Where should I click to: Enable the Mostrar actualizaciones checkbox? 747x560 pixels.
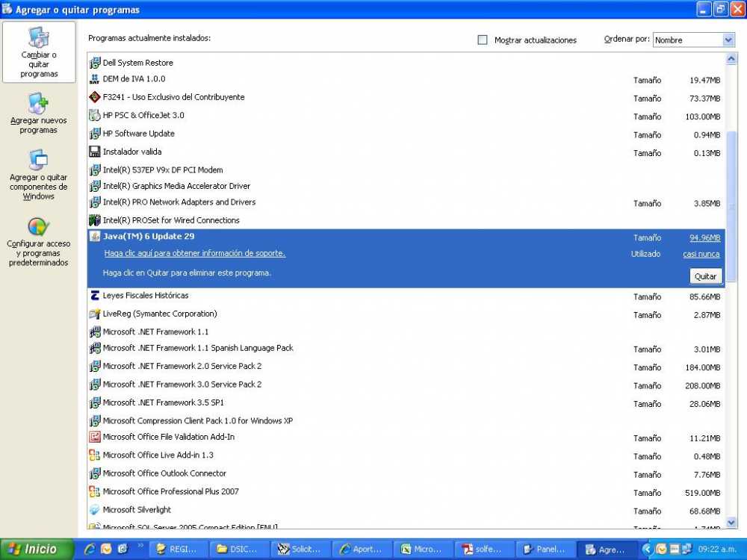click(x=483, y=40)
